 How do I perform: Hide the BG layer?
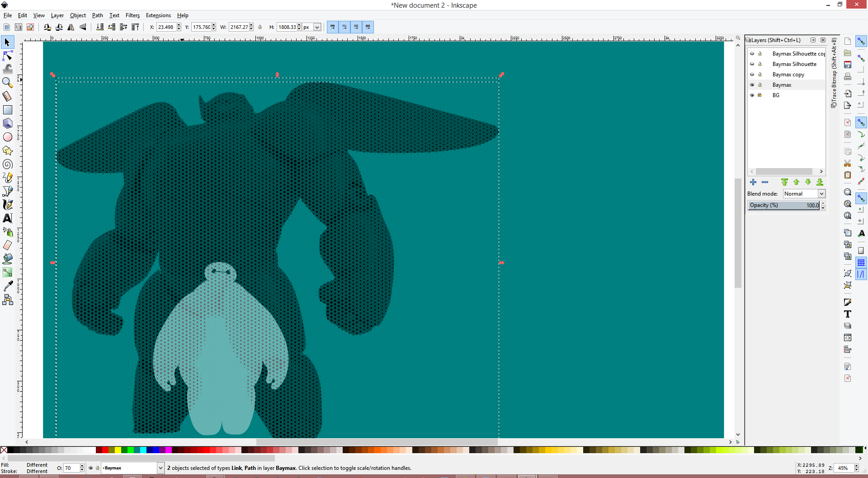click(x=752, y=95)
